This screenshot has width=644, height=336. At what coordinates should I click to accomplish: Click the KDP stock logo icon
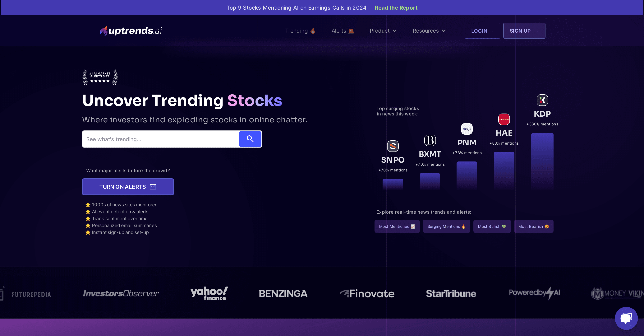click(x=542, y=100)
